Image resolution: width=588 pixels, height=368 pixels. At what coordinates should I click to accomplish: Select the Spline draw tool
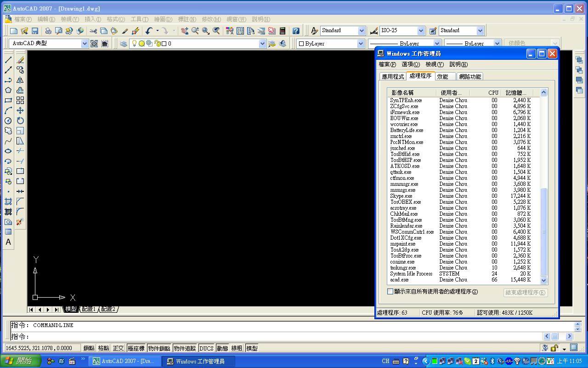(8, 141)
